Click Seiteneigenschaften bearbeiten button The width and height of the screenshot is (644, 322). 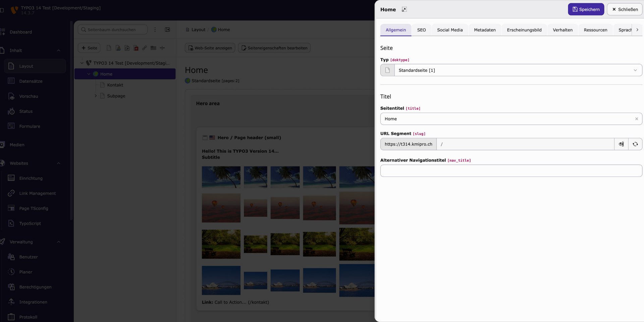274,48
